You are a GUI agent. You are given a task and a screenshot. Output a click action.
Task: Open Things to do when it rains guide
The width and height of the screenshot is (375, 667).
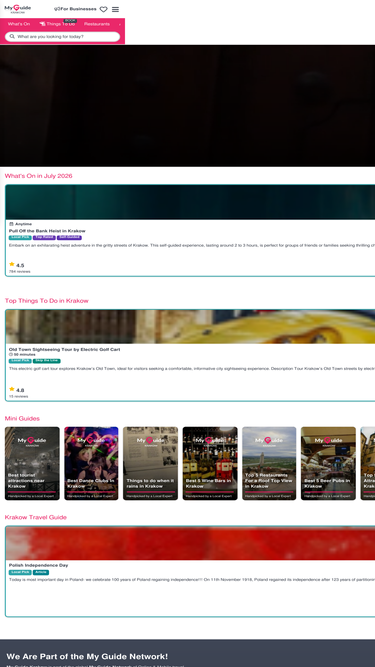pyautogui.click(x=151, y=464)
